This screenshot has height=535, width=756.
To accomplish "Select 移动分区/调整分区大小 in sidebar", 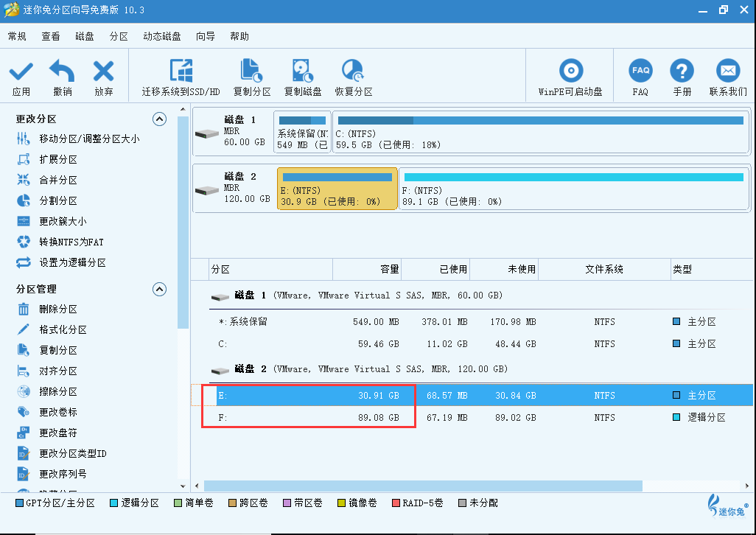I will tap(89, 139).
